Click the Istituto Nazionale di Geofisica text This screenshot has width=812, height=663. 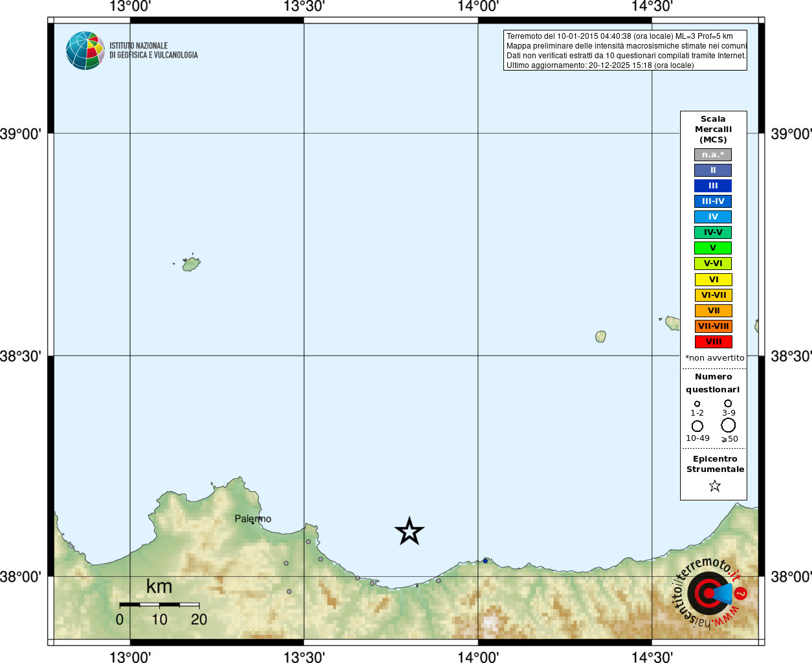tap(153, 51)
